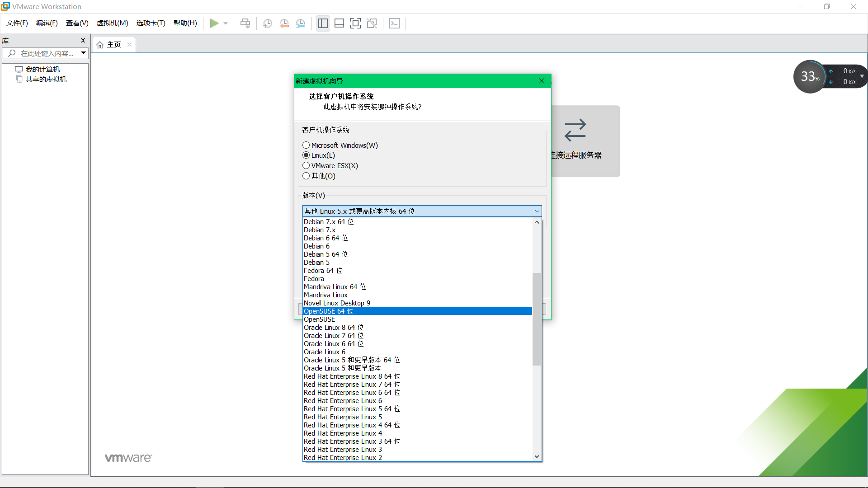Close the 新建虚拟机向导 dialog
This screenshot has width=868, height=488.
(542, 81)
